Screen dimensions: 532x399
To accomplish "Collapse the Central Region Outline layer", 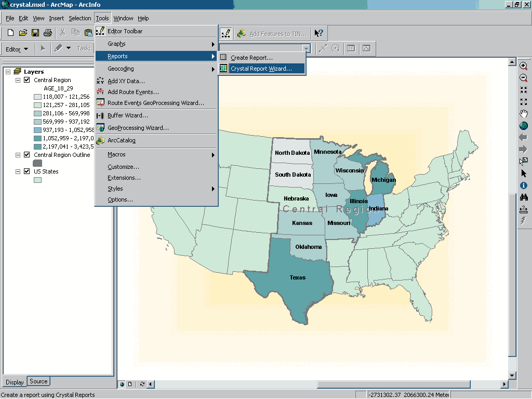I will [18, 155].
